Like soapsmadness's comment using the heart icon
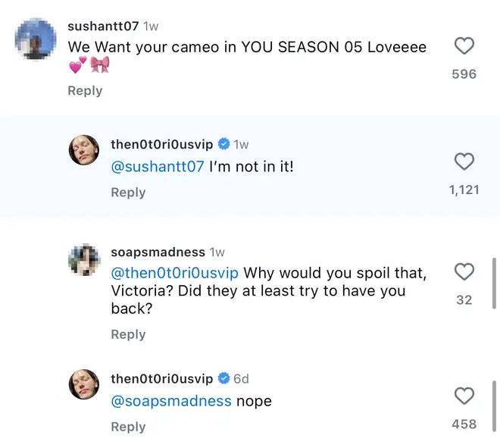500x448 pixels. click(x=464, y=271)
